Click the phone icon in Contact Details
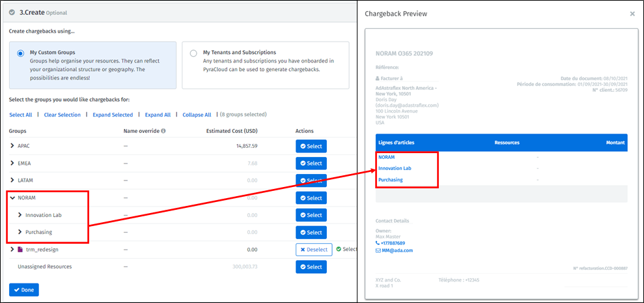Image resolution: width=644 pixels, height=303 pixels. pos(378,243)
